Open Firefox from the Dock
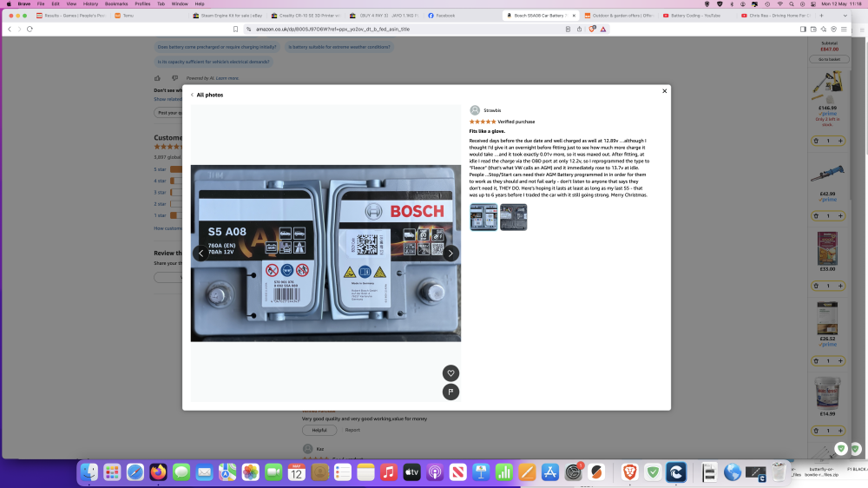Viewport: 868px width, 488px height. [x=158, y=472]
